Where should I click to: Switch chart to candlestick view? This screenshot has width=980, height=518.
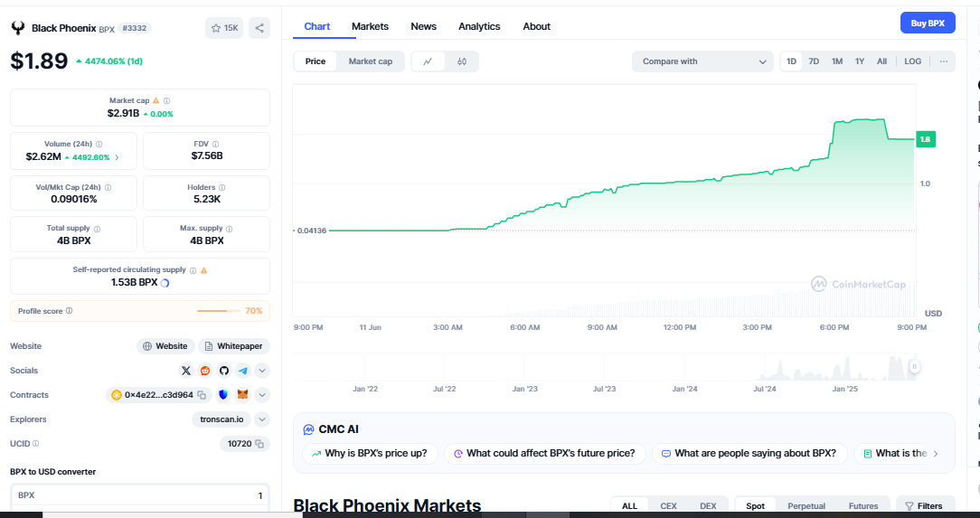click(462, 61)
